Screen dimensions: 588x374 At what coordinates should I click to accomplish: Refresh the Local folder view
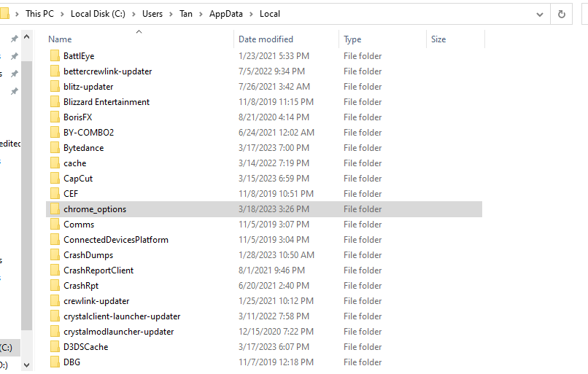tap(562, 15)
